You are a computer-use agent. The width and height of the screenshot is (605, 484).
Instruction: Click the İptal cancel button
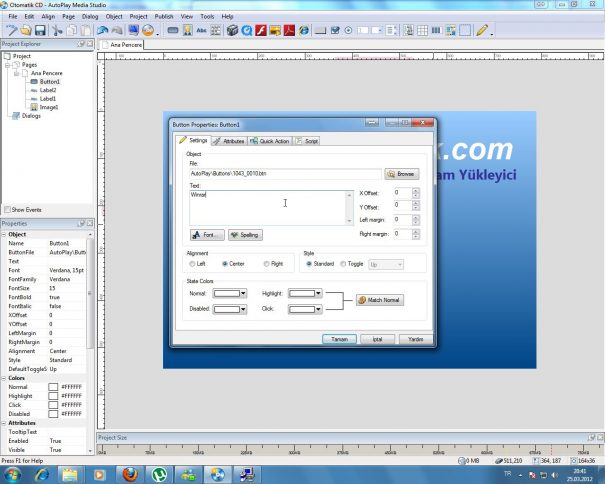(377, 339)
